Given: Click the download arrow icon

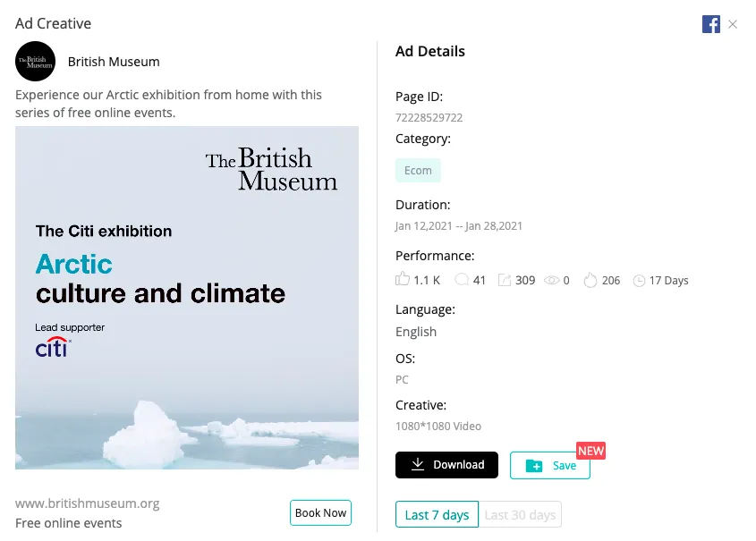Looking at the screenshot, I should coord(417,465).
